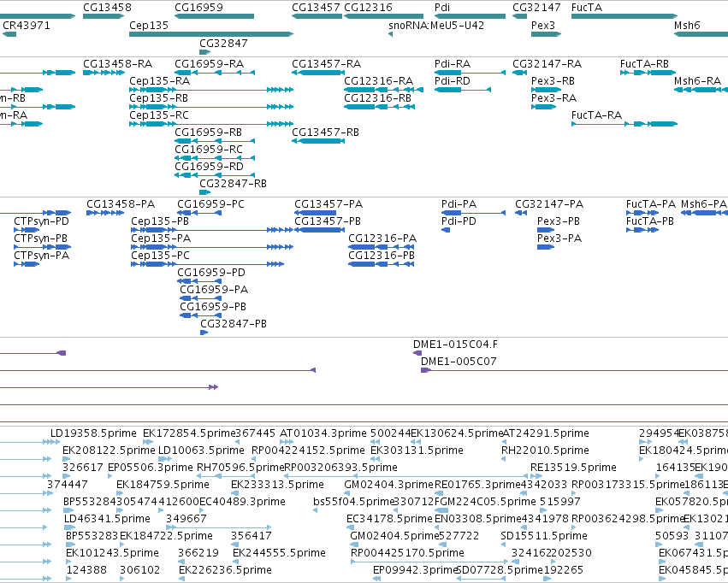Click the CTPsyn-PA protein label
Image resolution: width=728 pixels, height=583 pixels.
[41, 256]
